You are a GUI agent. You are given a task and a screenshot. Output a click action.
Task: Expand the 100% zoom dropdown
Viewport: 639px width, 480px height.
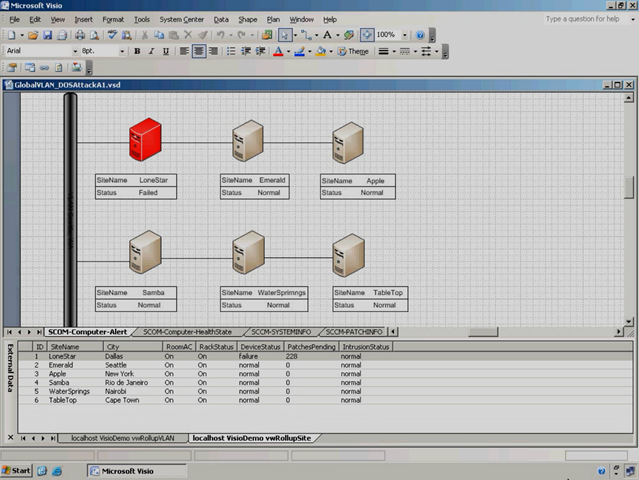point(402,35)
